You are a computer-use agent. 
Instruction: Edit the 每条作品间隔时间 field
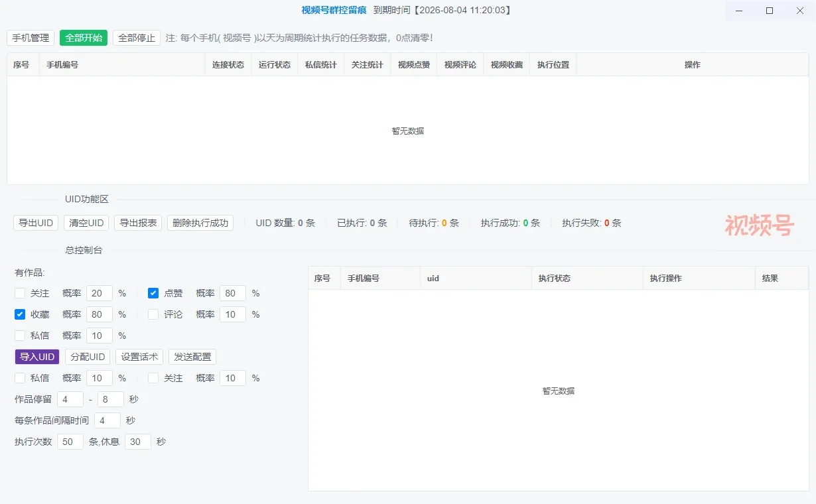click(x=107, y=420)
